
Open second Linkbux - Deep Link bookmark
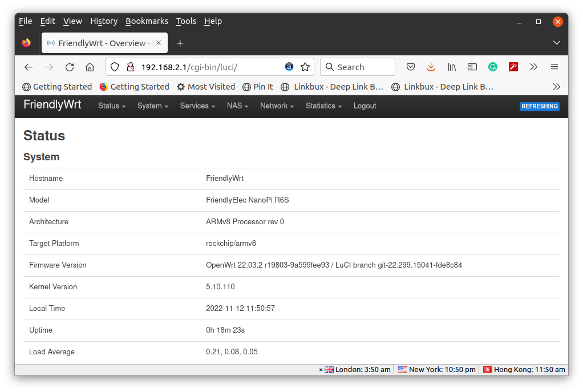click(x=443, y=87)
